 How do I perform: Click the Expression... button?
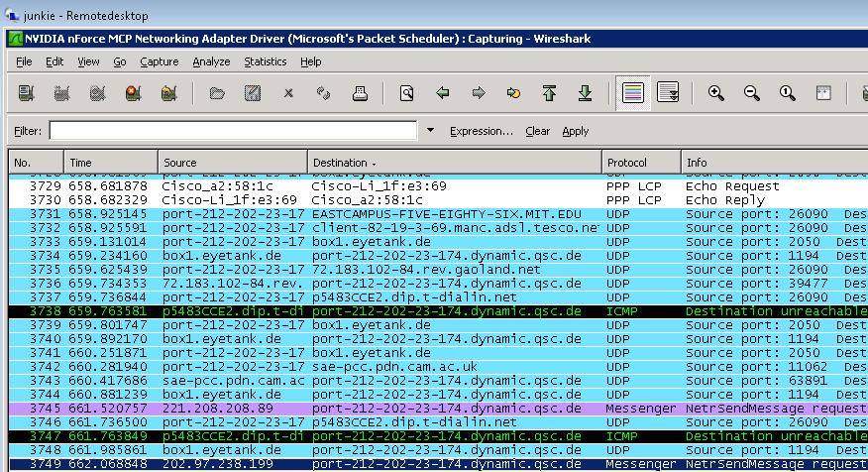point(481,131)
